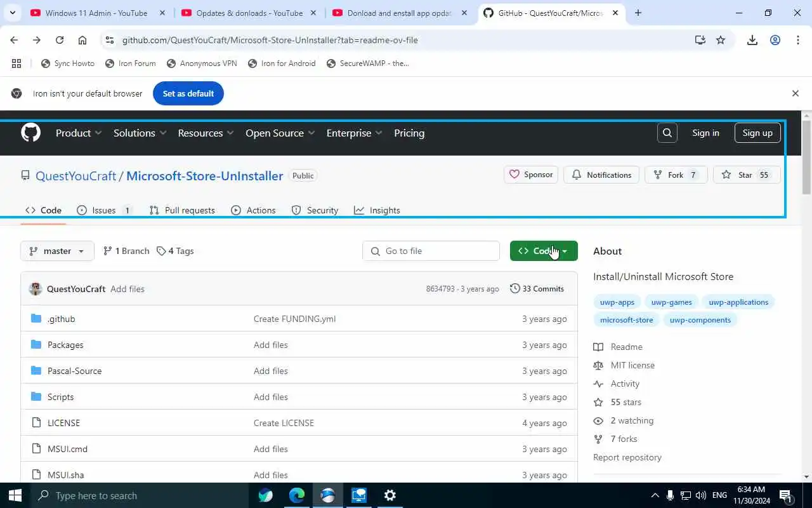812x508 pixels.
Task: Open the apps grid in bookmarks bar
Action: click(16, 63)
